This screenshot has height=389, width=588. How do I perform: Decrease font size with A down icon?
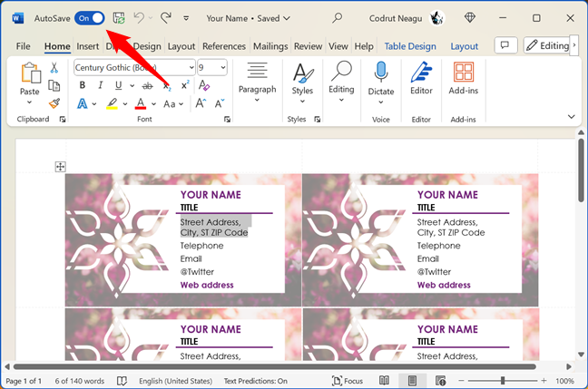pos(220,103)
